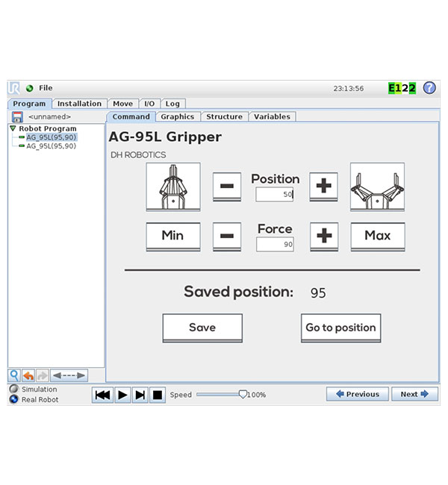The image size is (448, 485).
Task: Stop the program with the stop button
Action: click(x=158, y=395)
